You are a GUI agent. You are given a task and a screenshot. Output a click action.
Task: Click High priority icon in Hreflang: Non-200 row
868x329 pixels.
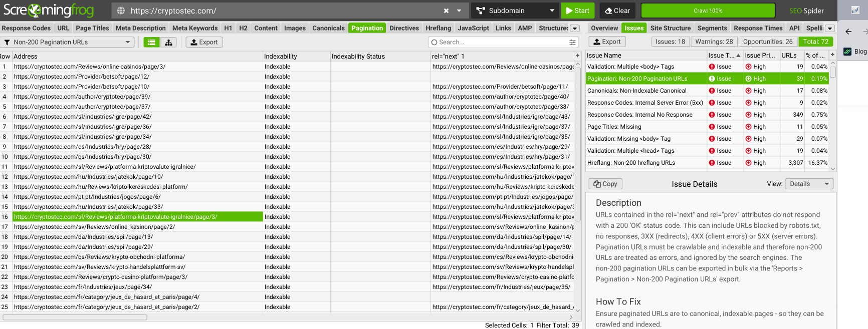pyautogui.click(x=748, y=163)
